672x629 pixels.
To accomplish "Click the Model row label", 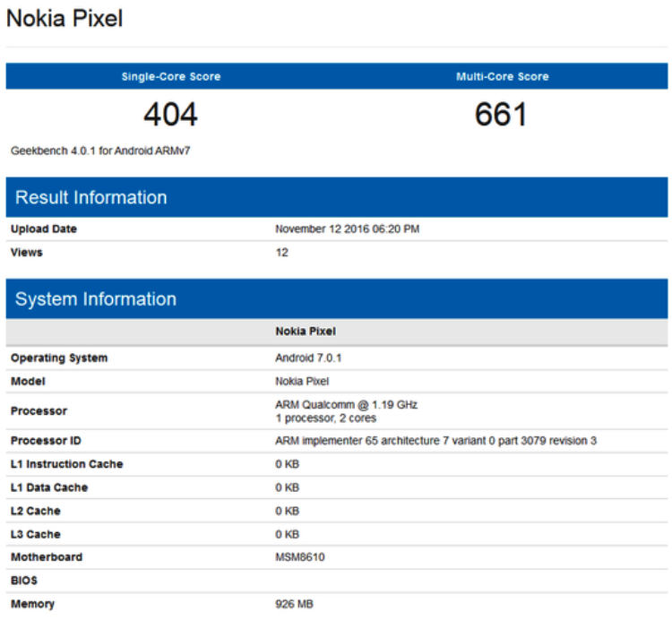I will [28, 382].
